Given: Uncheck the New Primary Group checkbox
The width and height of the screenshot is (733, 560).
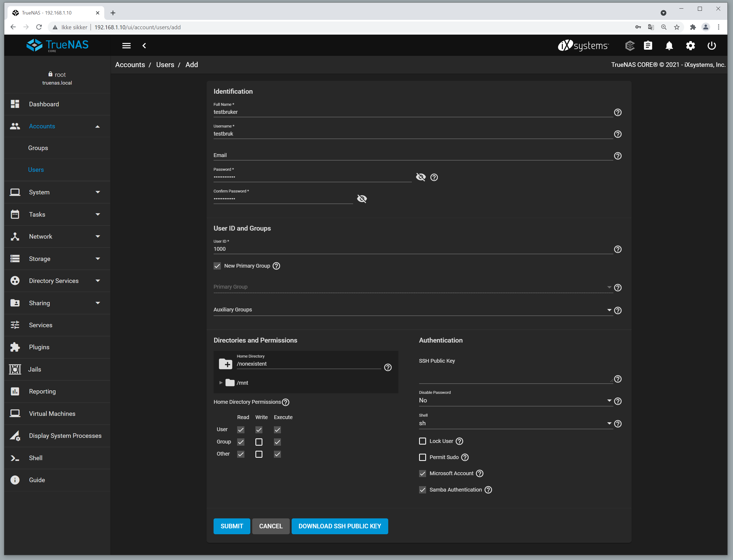Looking at the screenshot, I should tap(217, 266).
